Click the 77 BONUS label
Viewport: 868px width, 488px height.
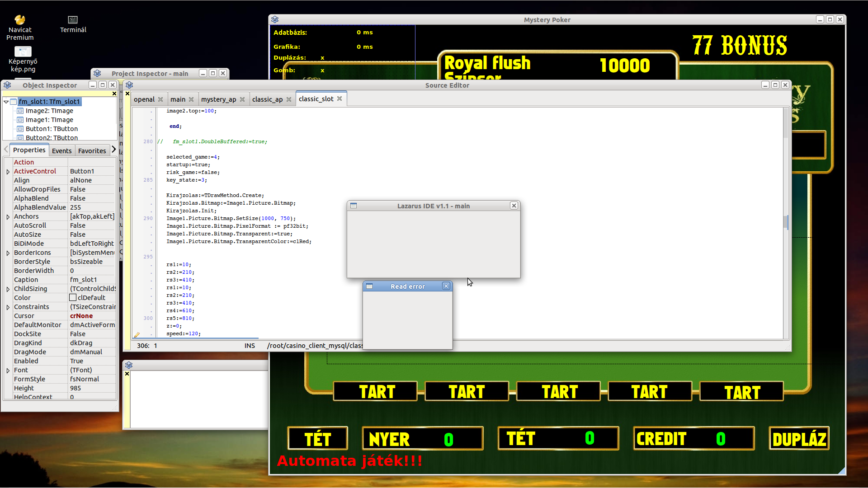click(x=740, y=46)
